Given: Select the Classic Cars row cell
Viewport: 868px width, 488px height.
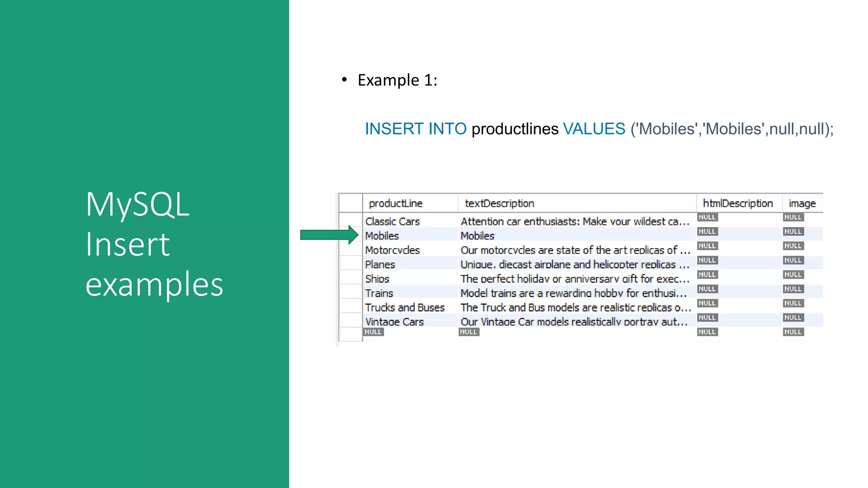Looking at the screenshot, I should point(392,221).
